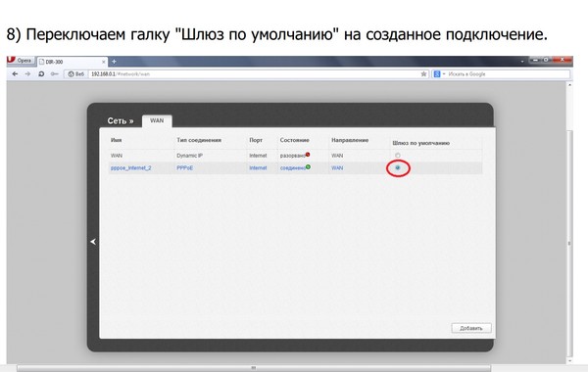This screenshot has height=372, width=588.
Task: Close the DIR-300 tab
Action: tap(104, 62)
